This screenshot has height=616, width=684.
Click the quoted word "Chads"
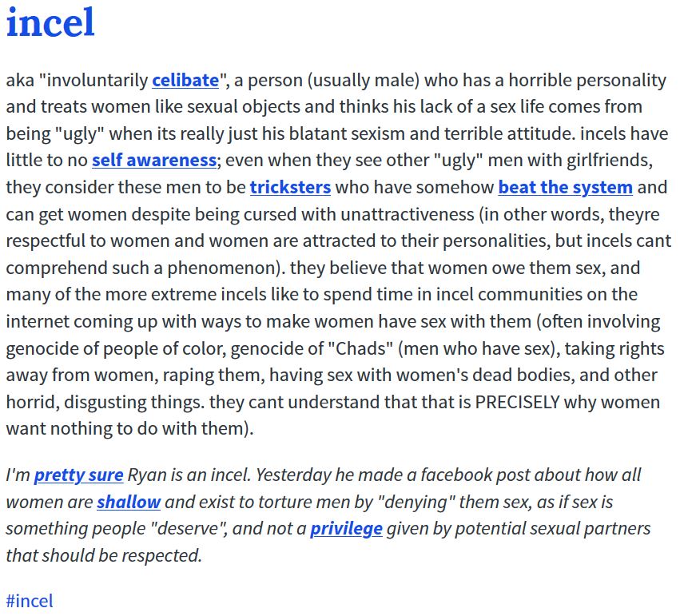360,348
